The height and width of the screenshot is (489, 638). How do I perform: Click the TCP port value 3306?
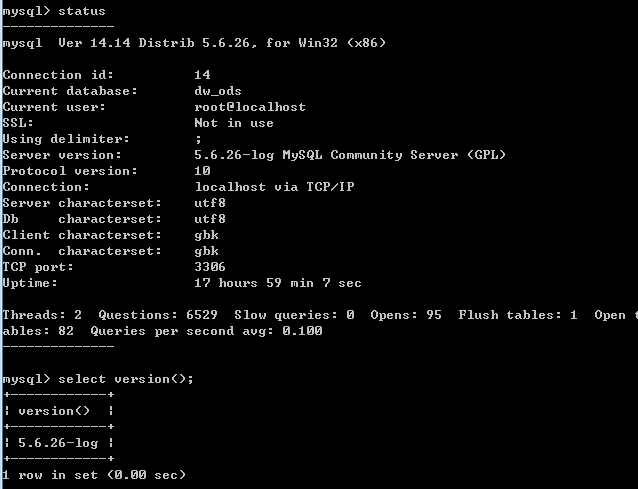pos(210,267)
